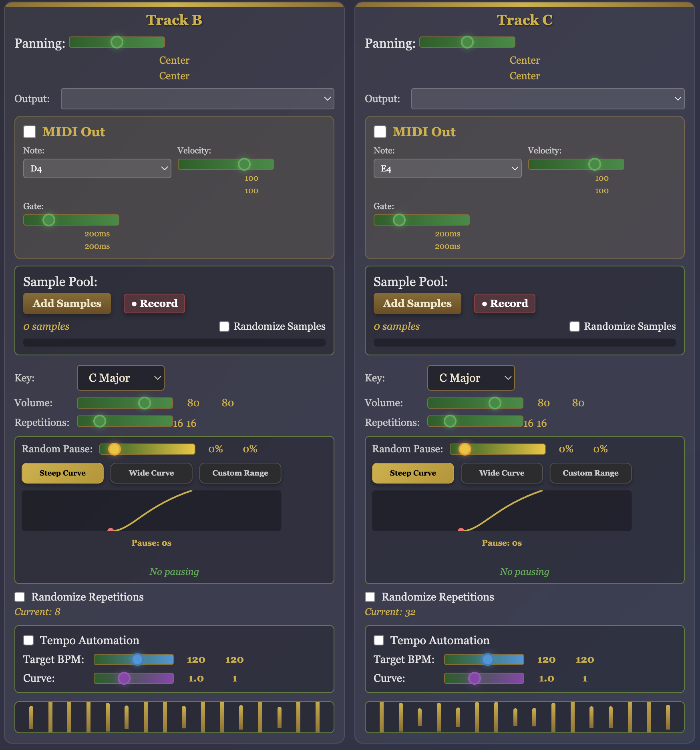Click Add Samples for Track B
The image size is (700, 750).
click(x=67, y=303)
